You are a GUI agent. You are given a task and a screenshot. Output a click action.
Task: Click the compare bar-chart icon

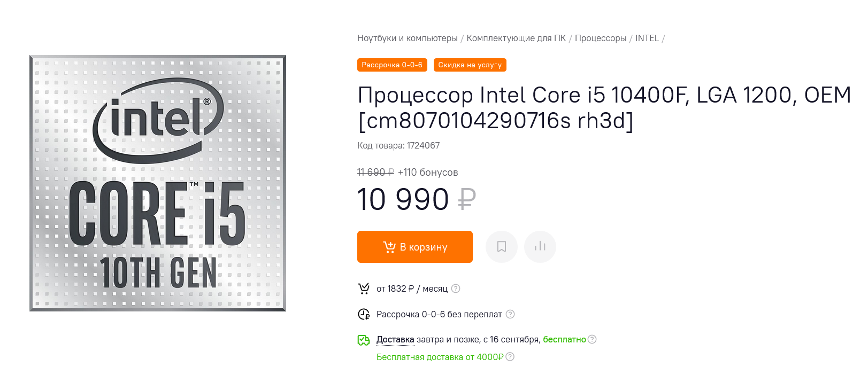pos(540,246)
